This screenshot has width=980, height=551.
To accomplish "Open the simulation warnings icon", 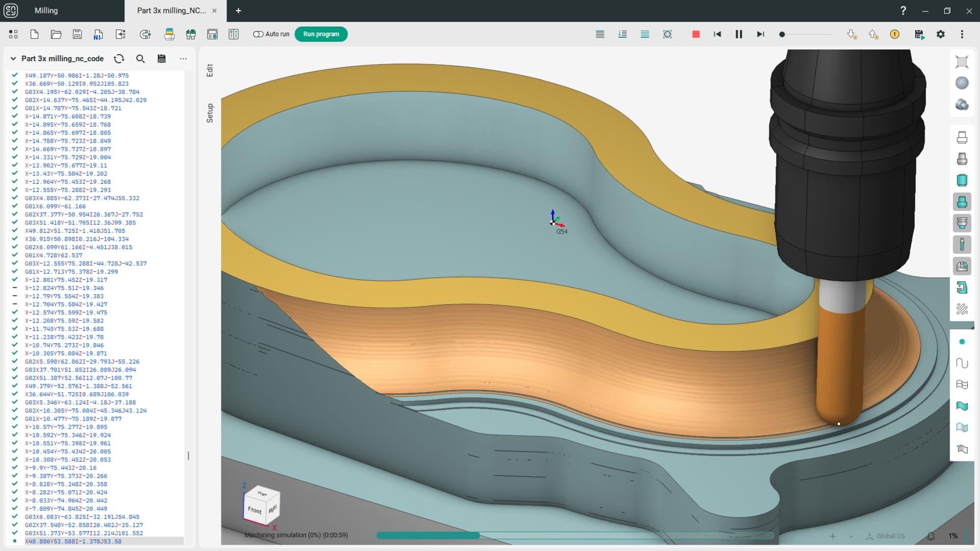I will click(895, 34).
